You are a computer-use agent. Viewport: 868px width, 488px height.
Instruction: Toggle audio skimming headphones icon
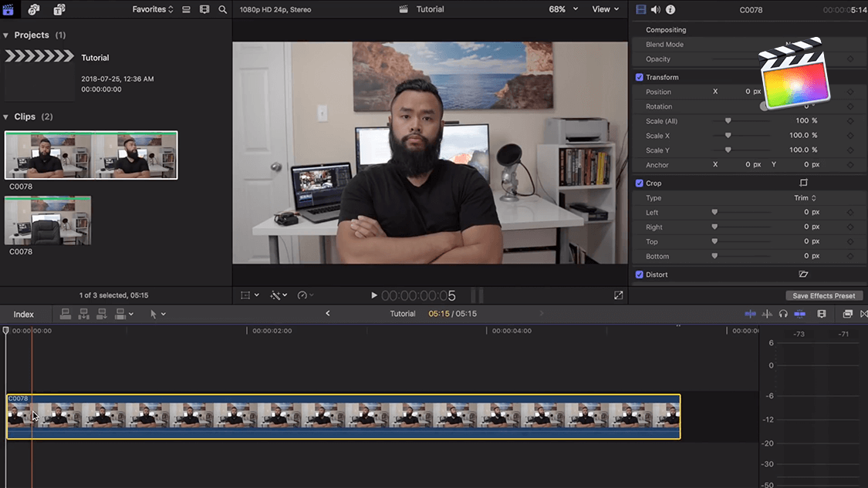point(783,314)
